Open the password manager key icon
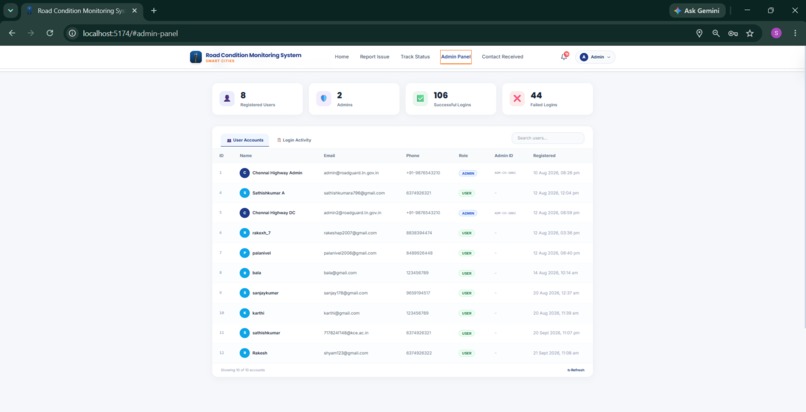The height and width of the screenshot is (412, 806). pyautogui.click(x=733, y=33)
